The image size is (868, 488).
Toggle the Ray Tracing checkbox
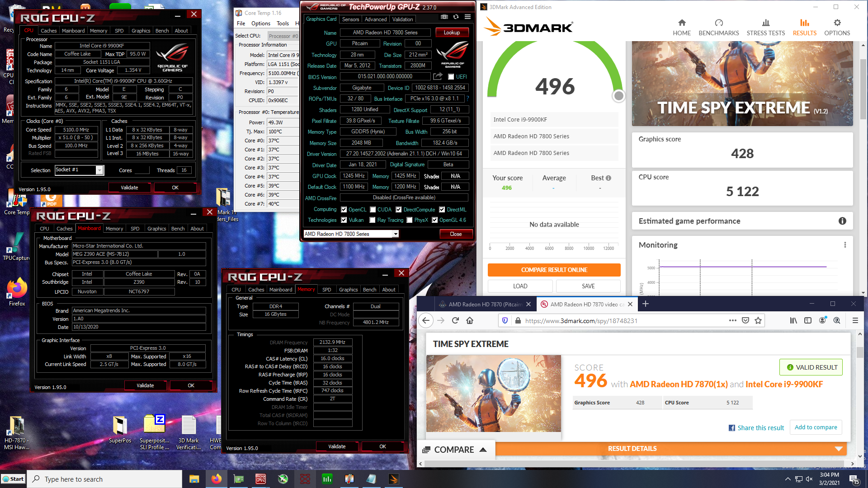tap(373, 220)
